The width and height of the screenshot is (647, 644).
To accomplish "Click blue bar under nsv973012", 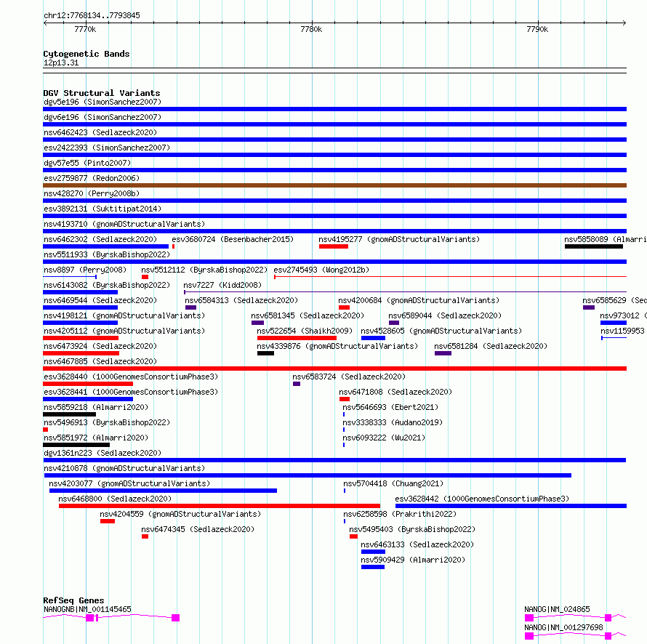I will click(x=614, y=323).
